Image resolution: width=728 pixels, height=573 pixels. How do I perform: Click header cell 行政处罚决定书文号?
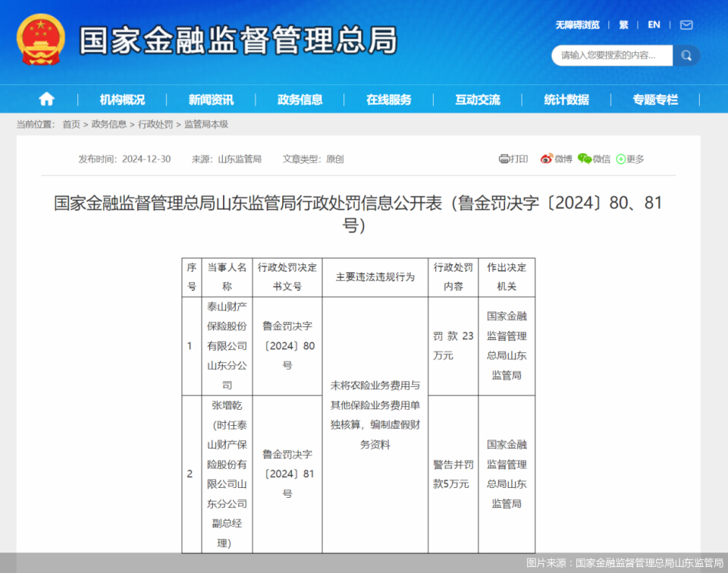[287, 278]
